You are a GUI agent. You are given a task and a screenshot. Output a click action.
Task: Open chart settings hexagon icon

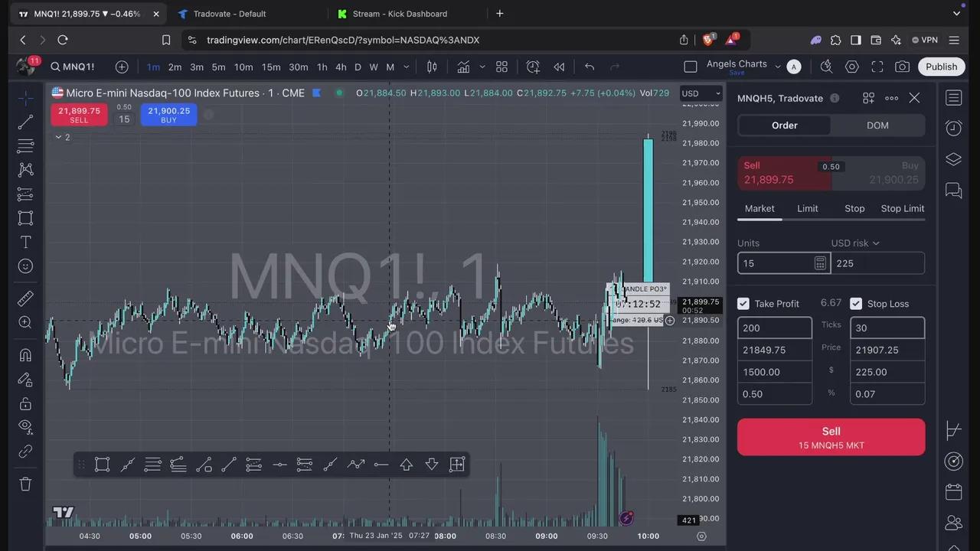pyautogui.click(x=852, y=67)
